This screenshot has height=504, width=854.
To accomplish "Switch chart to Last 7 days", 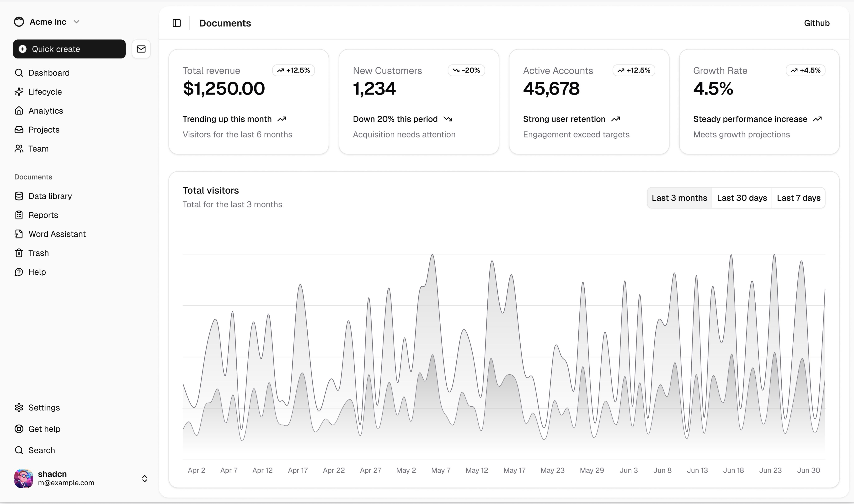I will tap(799, 198).
